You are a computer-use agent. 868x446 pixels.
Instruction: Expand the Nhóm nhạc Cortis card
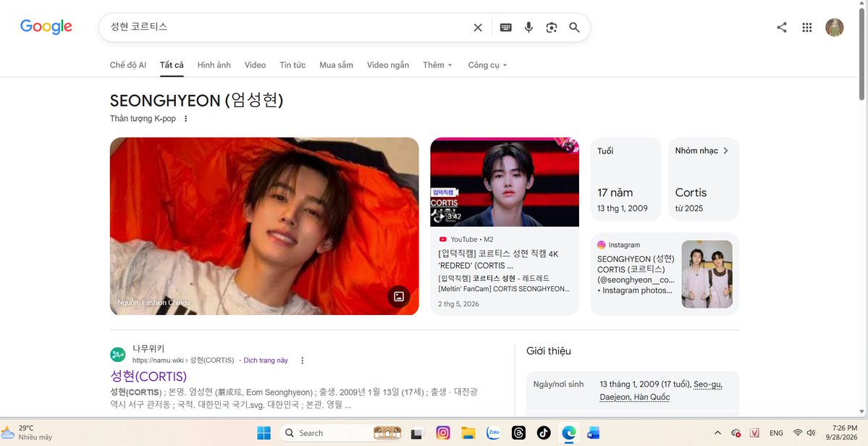[704, 179]
